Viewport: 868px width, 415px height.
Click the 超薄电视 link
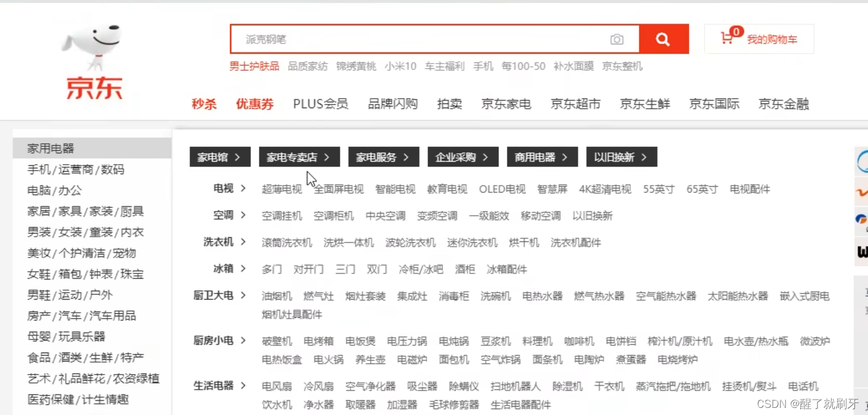click(282, 189)
